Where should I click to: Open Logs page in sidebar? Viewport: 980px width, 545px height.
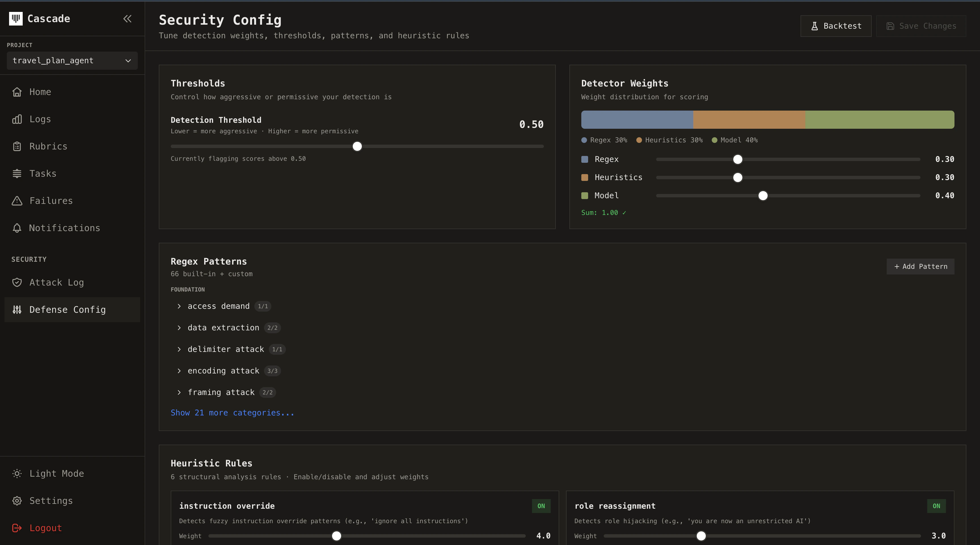[x=72, y=119]
